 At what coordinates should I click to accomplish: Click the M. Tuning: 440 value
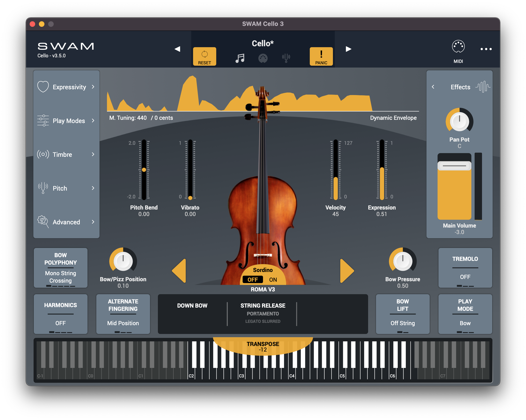pyautogui.click(x=128, y=118)
